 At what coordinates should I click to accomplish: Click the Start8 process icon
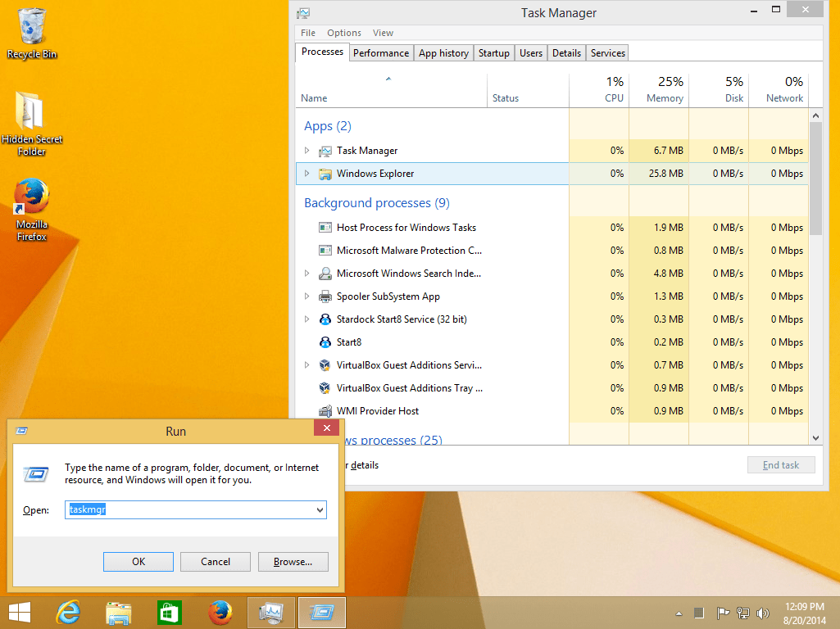pos(325,342)
